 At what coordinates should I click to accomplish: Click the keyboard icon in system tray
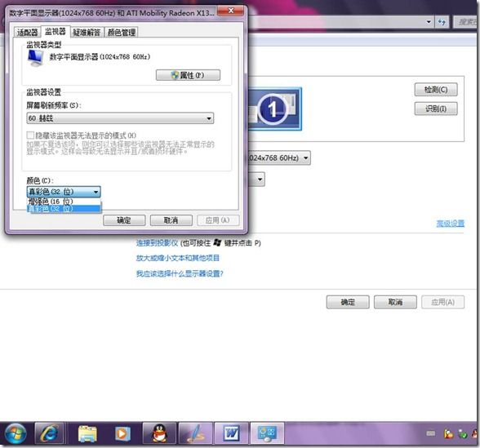click(431, 433)
